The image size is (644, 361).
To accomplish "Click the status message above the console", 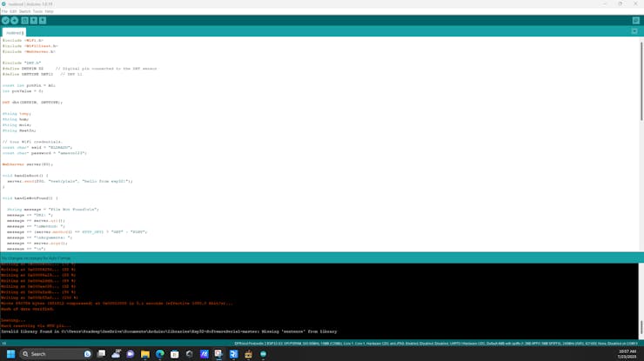I will pos(37,258).
